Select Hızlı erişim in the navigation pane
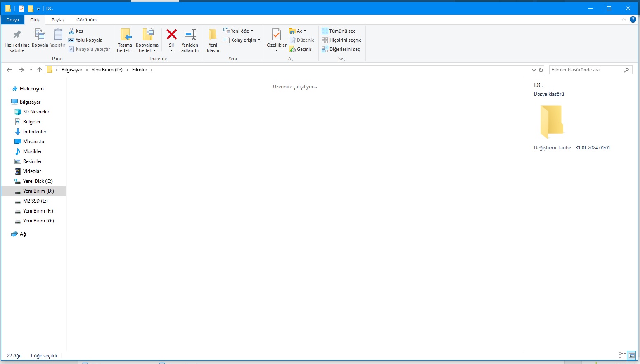Screen dimensions: 640x364 tap(32, 89)
